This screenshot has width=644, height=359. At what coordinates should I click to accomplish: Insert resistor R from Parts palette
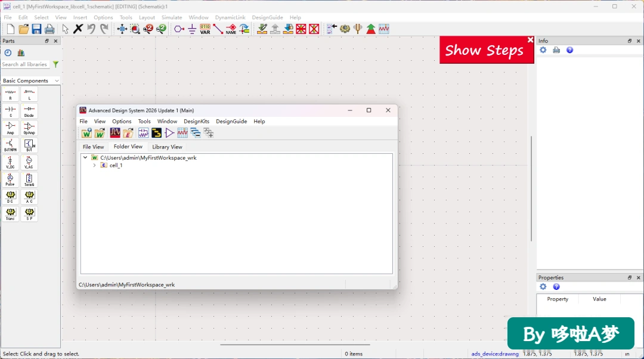(x=10, y=94)
